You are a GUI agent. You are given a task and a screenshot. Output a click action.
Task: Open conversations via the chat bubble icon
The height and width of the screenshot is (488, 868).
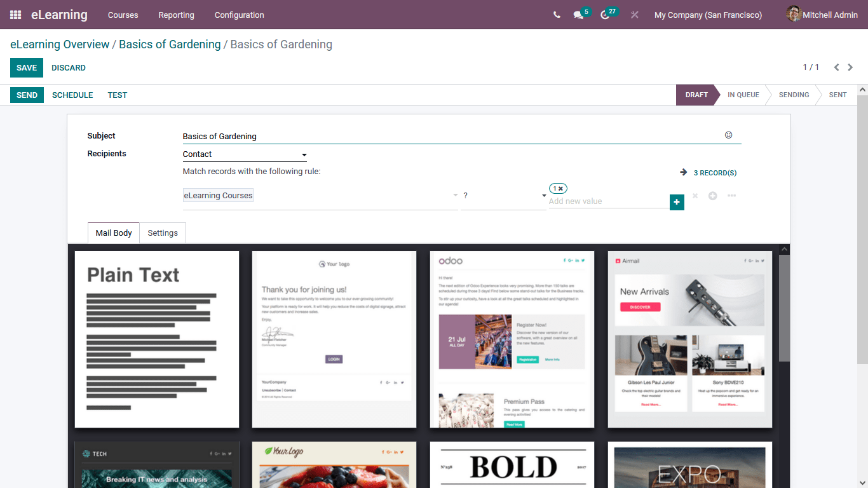577,15
